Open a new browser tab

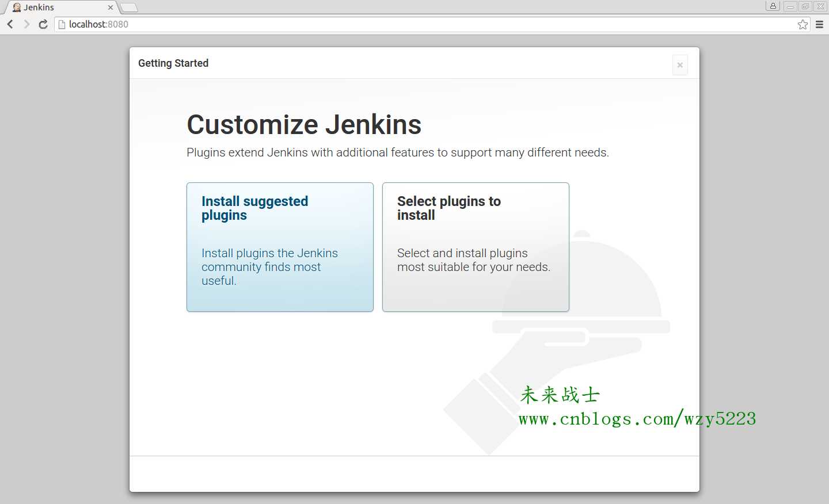point(129,7)
